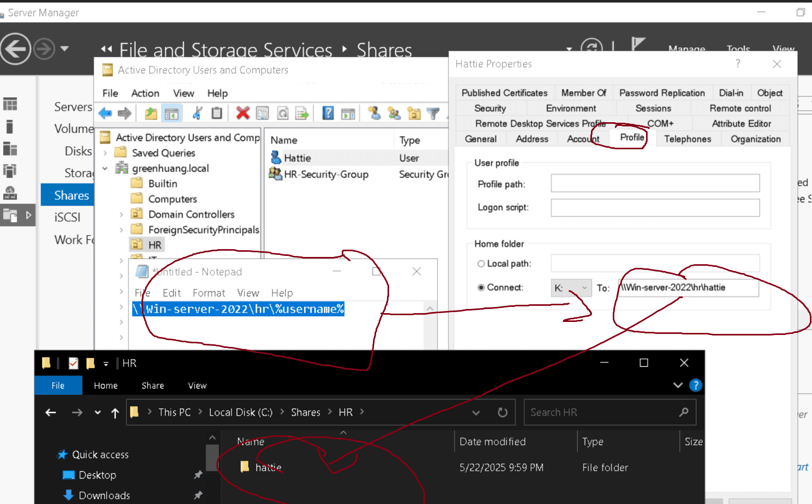Switch to the Member Of tab
812x504 pixels.
coord(584,93)
